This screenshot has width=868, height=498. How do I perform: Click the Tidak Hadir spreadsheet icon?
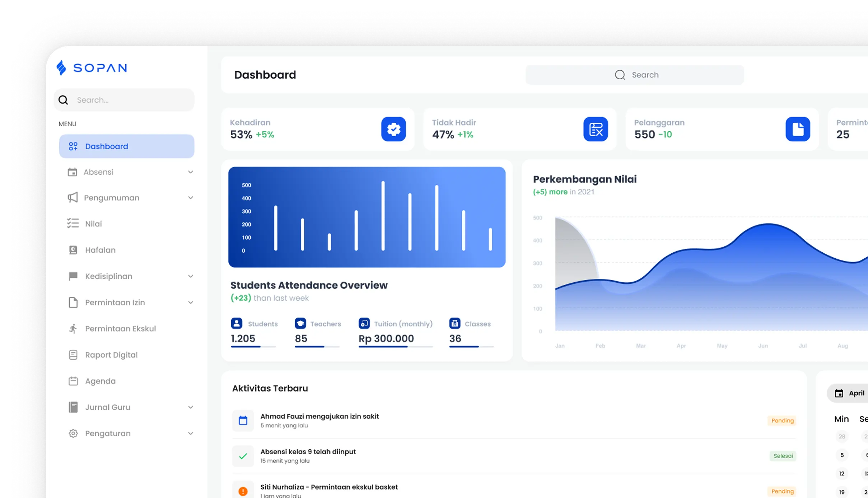click(596, 129)
